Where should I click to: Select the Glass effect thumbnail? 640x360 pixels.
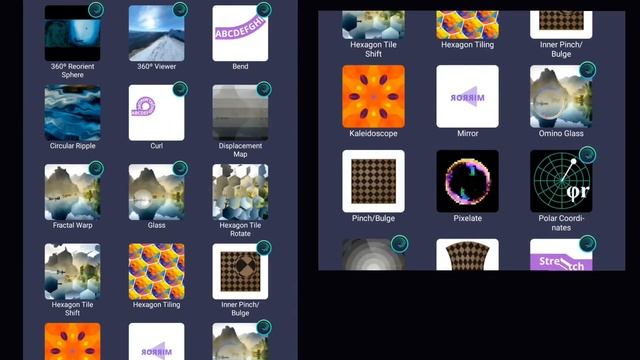[x=156, y=192]
